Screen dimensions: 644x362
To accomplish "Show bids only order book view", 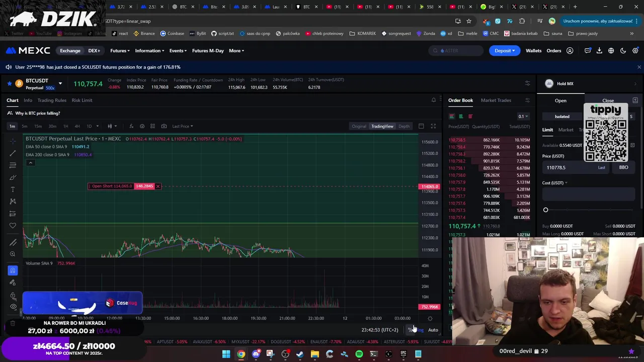I will pyautogui.click(x=461, y=116).
